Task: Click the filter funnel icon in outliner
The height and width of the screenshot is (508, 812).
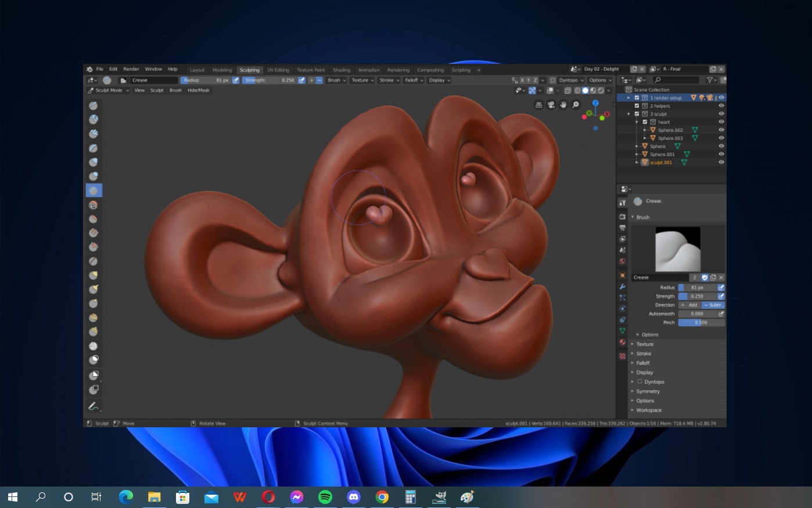Action: point(710,80)
